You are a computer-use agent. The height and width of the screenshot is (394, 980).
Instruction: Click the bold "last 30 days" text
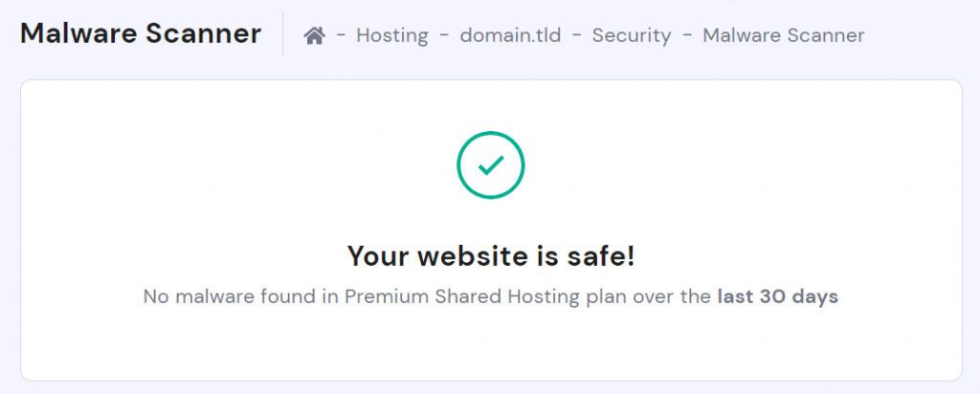[x=777, y=296]
